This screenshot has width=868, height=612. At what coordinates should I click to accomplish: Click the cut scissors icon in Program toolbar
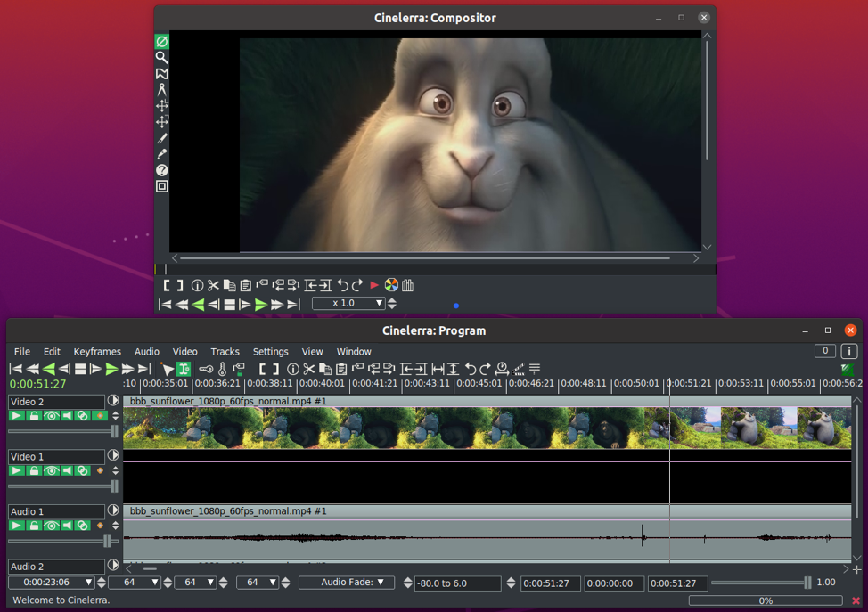coord(308,369)
